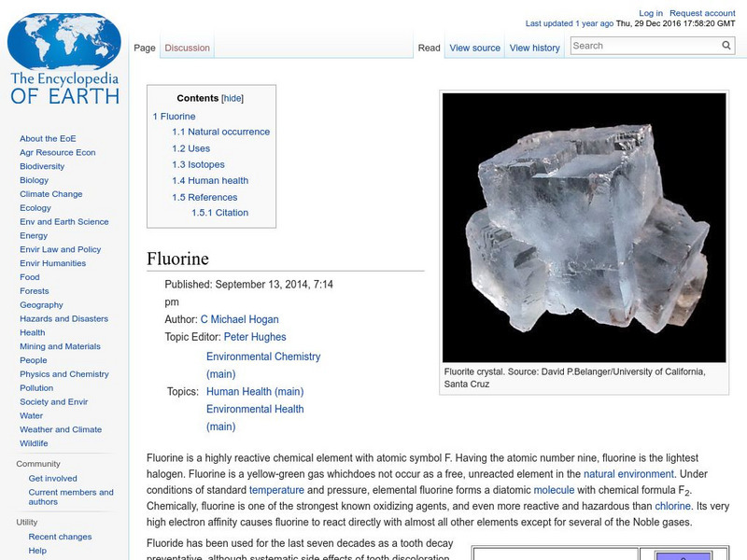Open the fluorite crystal image

pos(584,227)
